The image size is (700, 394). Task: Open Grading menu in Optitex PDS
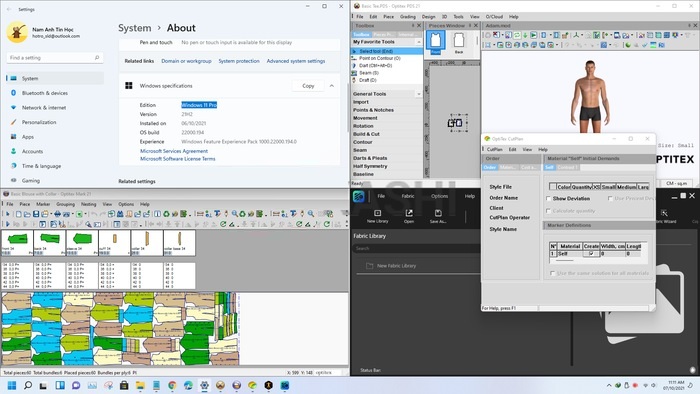408,17
